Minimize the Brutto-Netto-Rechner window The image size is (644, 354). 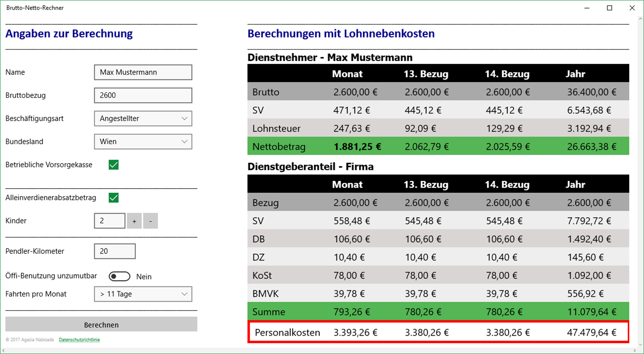[587, 8]
